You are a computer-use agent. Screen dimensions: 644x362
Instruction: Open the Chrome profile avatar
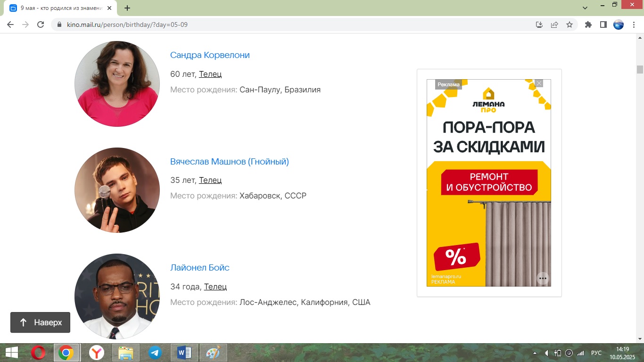[618, 25]
